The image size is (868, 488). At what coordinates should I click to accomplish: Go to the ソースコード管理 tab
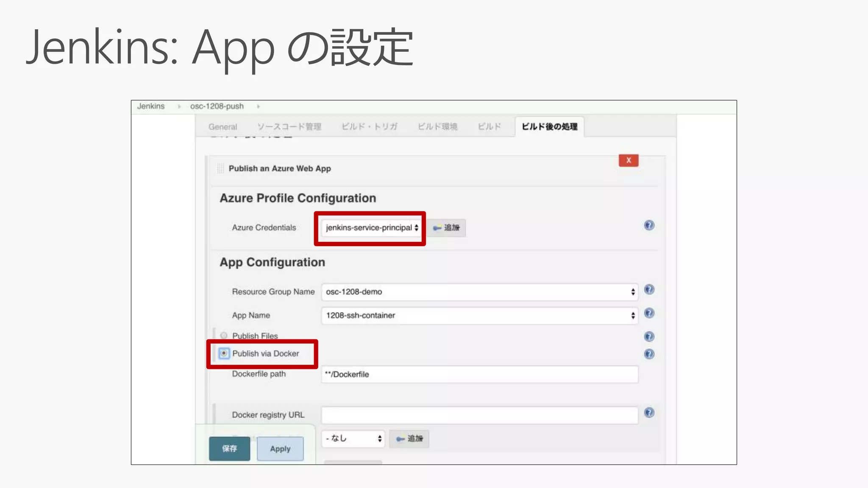point(289,127)
